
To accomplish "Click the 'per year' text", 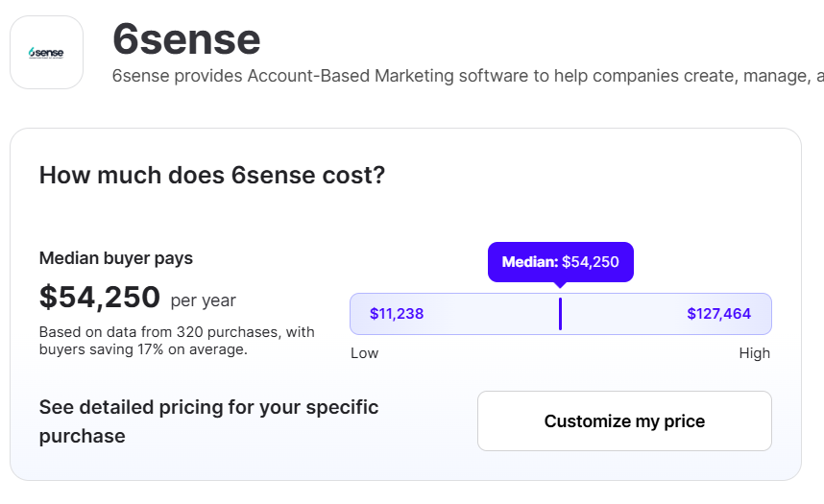I will tap(203, 300).
